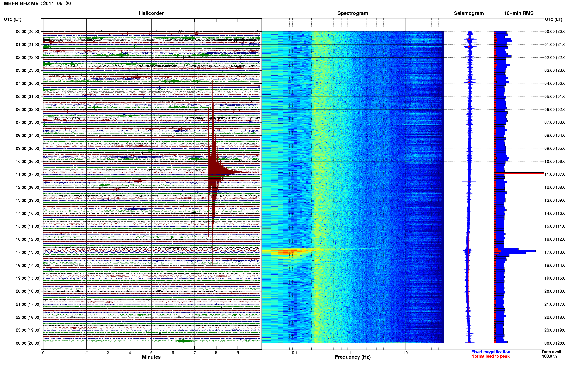Click the left time label '03:00 (23:00)'
The image size is (588, 368).
[28, 70]
